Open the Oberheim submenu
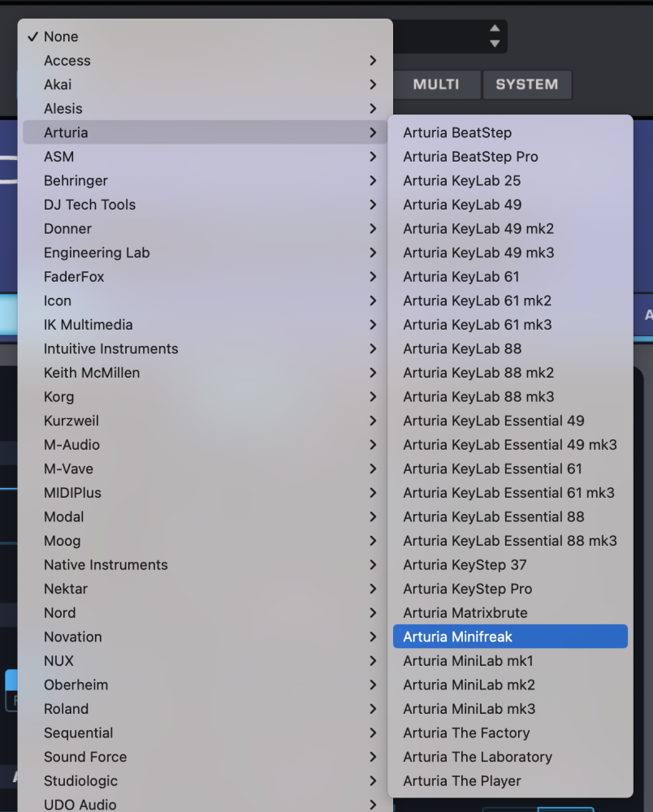 click(205, 685)
